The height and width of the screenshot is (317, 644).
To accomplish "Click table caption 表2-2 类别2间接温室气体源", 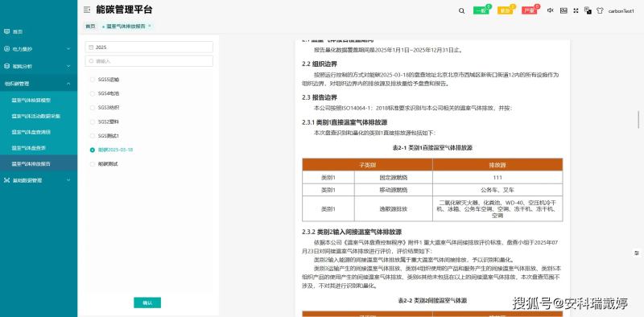I will coord(432,301).
